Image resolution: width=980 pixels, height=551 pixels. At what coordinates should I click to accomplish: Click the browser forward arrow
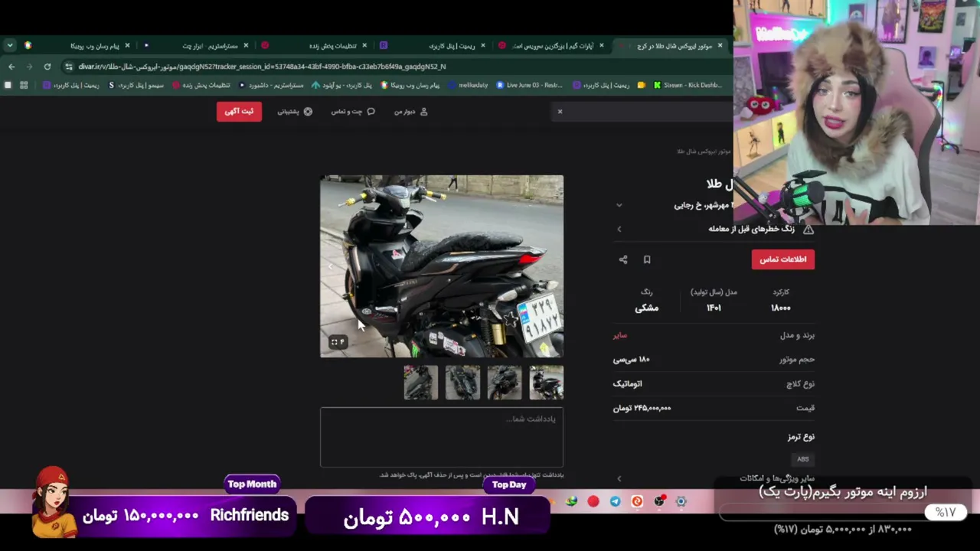[x=29, y=67]
